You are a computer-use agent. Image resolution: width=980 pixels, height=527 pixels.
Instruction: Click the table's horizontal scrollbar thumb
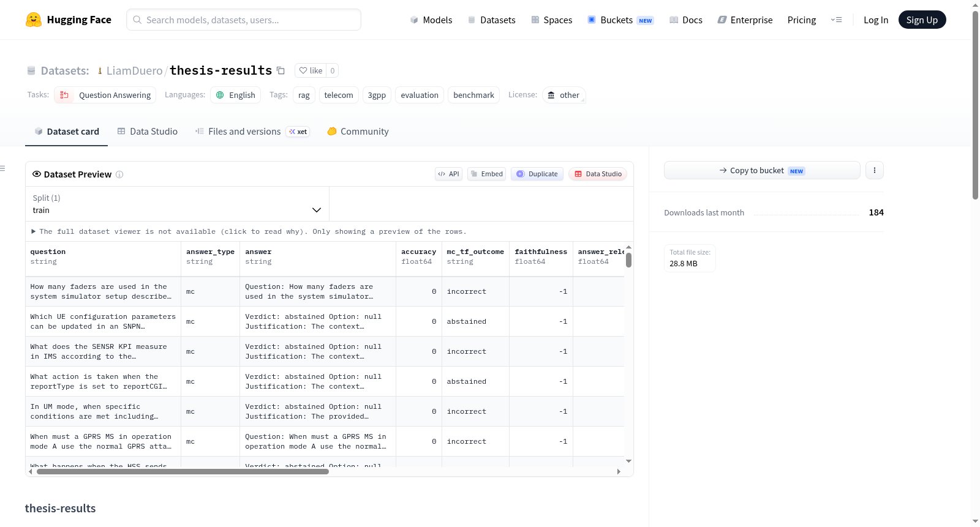point(183,471)
